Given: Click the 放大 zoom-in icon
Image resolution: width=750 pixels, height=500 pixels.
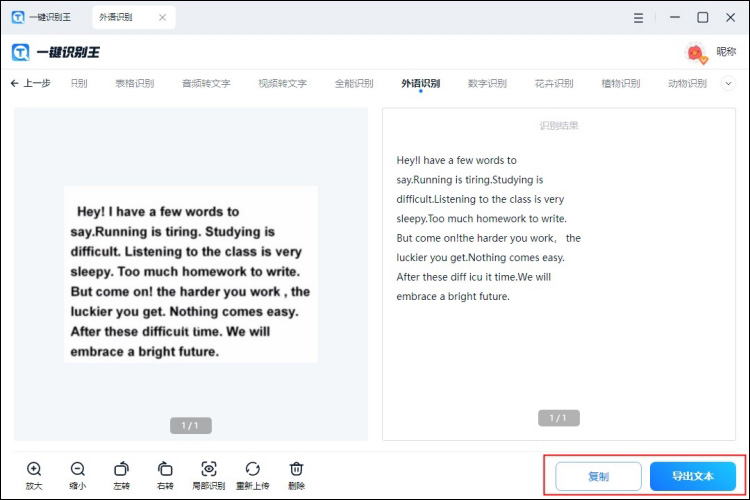Looking at the screenshot, I should pos(34,469).
